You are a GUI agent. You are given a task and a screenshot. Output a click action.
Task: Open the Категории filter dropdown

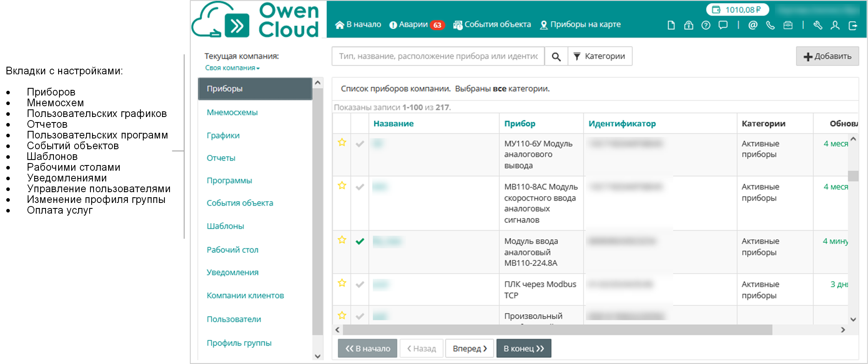(x=600, y=56)
